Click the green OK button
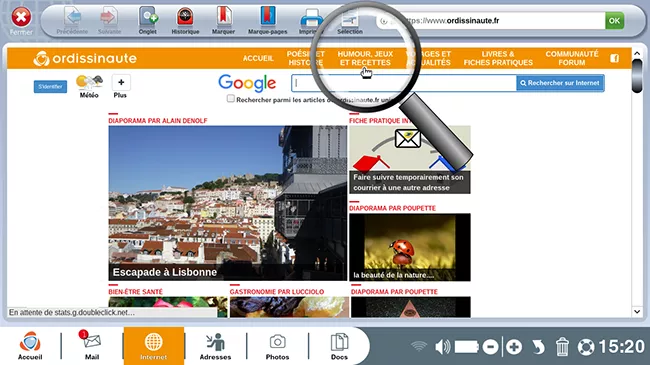Screen dimensions: 650x365 click(614, 20)
